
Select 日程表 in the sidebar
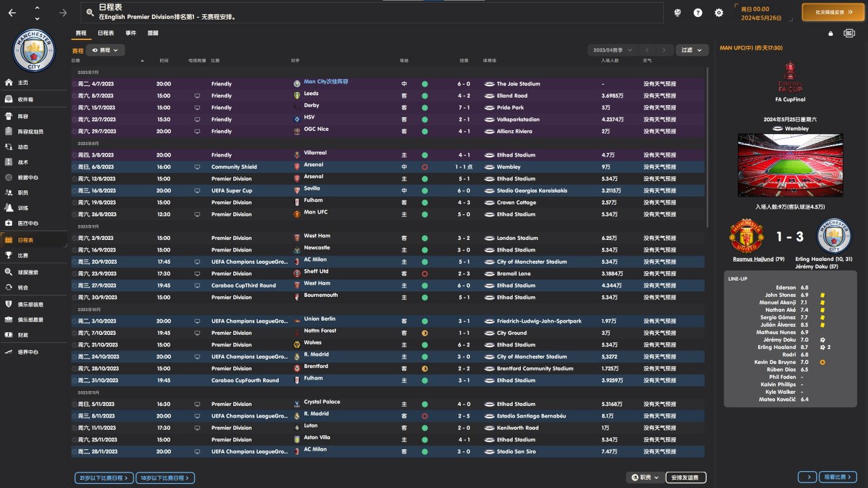(34, 240)
